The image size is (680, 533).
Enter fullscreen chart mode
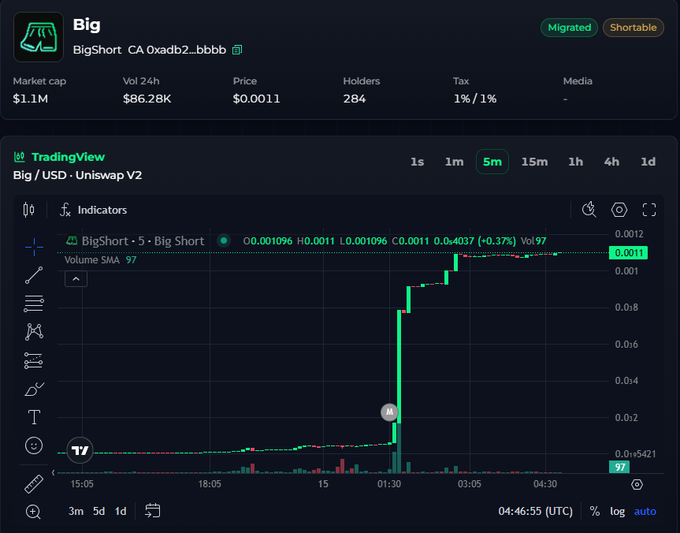point(649,210)
